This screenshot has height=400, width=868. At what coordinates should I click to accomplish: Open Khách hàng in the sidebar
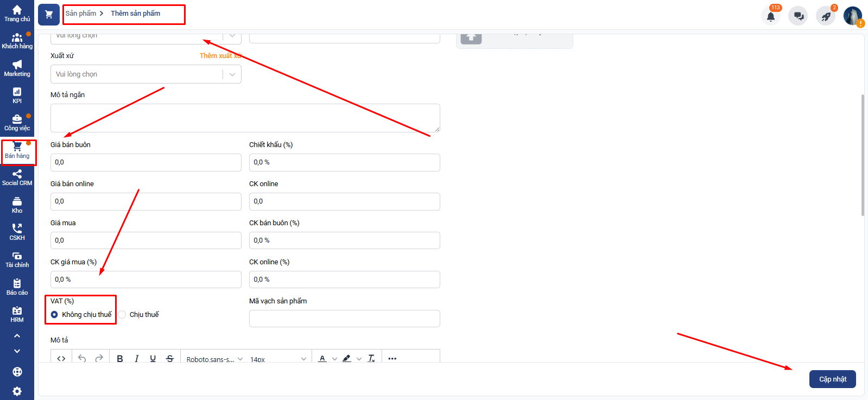pos(17,41)
